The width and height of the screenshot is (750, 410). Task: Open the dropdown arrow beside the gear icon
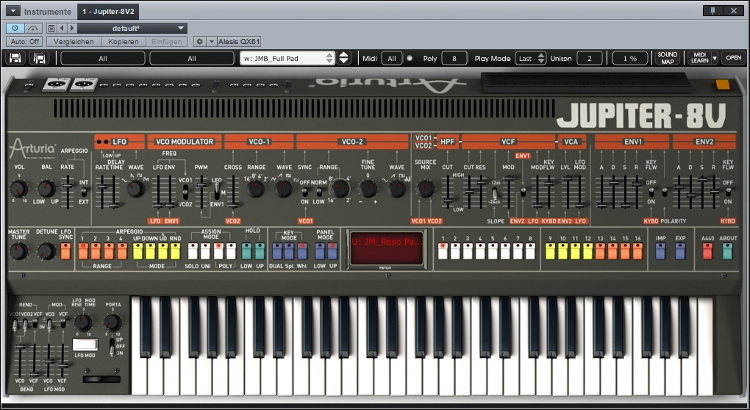(x=212, y=42)
